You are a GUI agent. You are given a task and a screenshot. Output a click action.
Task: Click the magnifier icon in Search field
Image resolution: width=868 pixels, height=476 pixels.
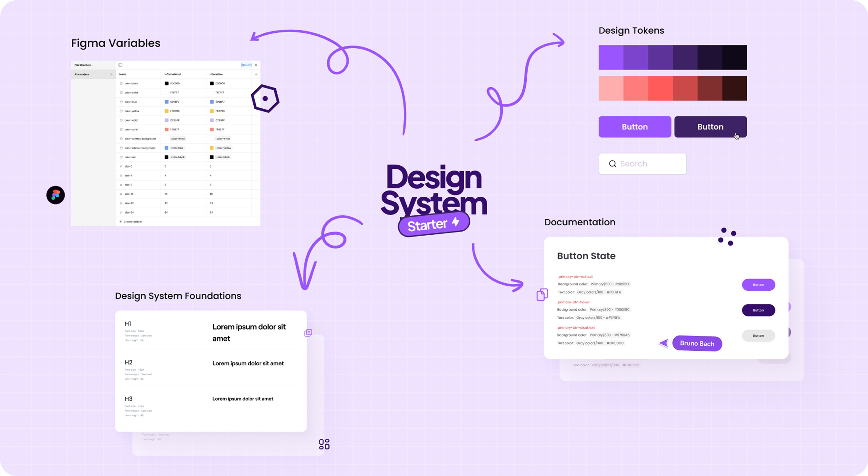(x=613, y=164)
